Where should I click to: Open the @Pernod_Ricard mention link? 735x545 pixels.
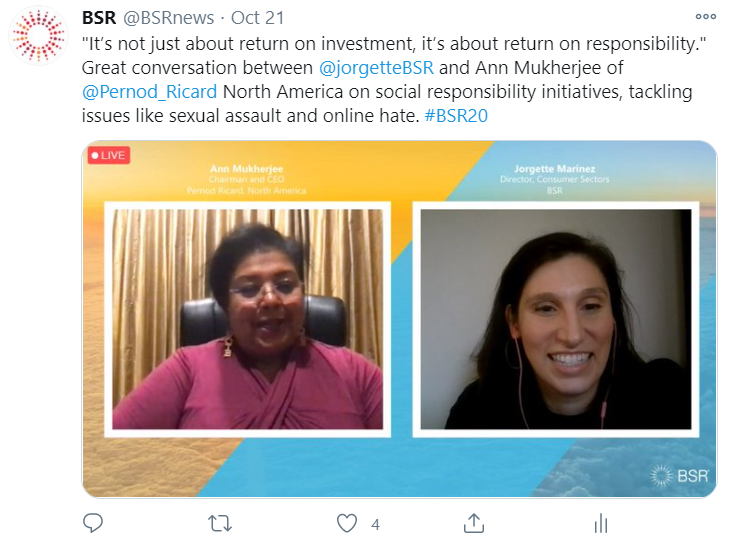click(149, 92)
